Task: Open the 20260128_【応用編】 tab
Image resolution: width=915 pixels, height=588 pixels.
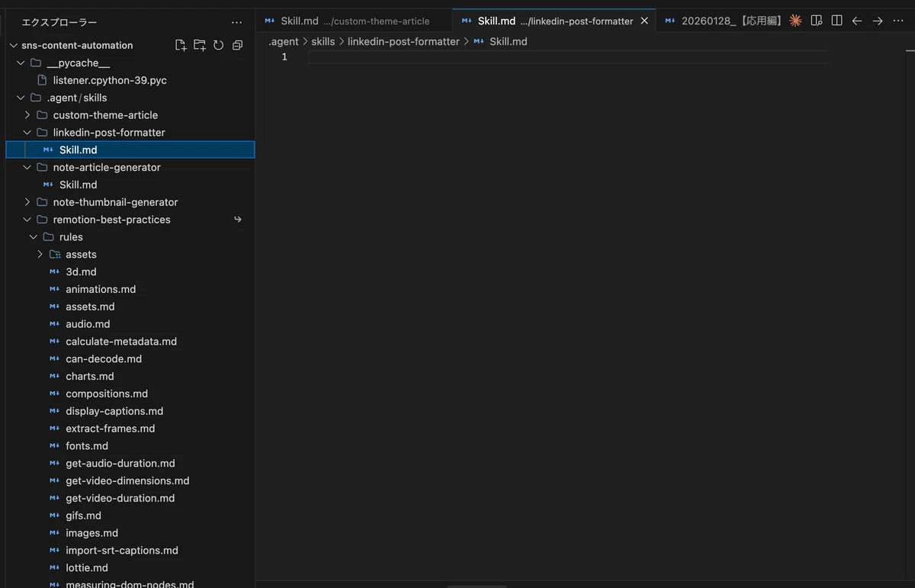Action: point(721,21)
